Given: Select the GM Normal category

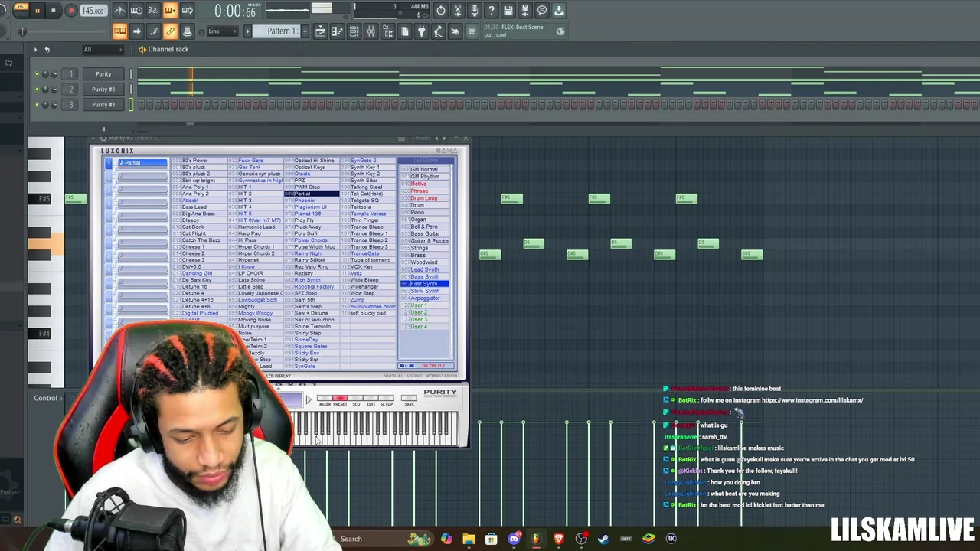Looking at the screenshot, I should (x=424, y=169).
